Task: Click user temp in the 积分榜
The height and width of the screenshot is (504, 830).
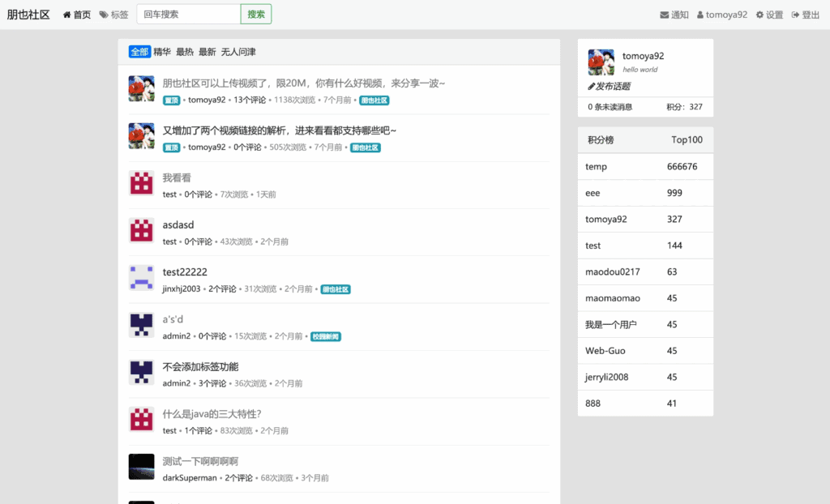Action: click(596, 167)
